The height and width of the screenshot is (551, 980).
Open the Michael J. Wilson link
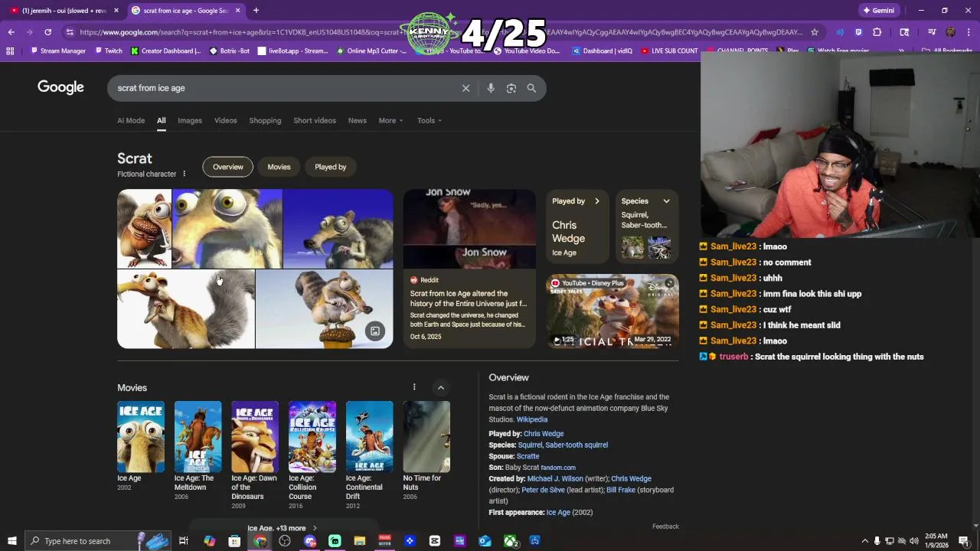point(555,478)
